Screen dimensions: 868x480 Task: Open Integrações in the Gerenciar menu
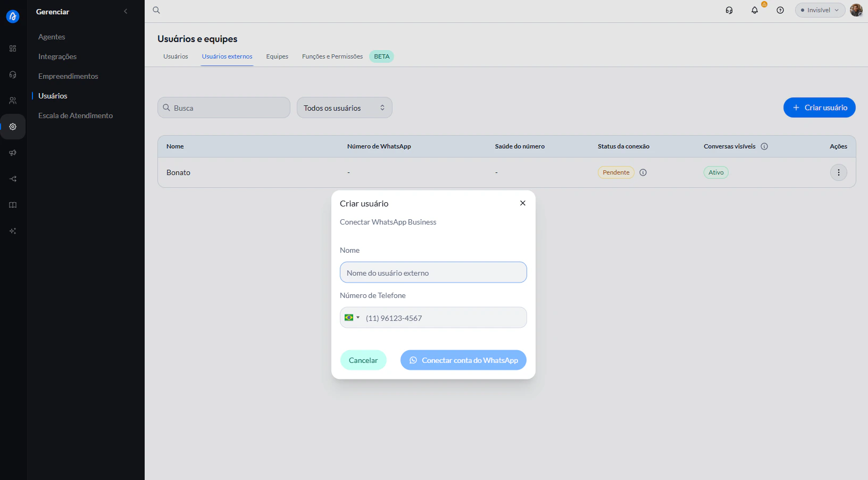coord(57,56)
